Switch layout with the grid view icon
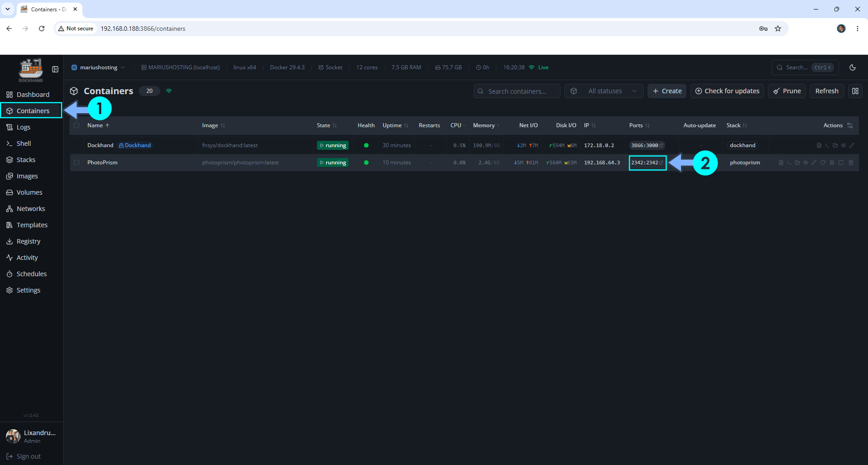The image size is (868, 465). click(x=855, y=91)
